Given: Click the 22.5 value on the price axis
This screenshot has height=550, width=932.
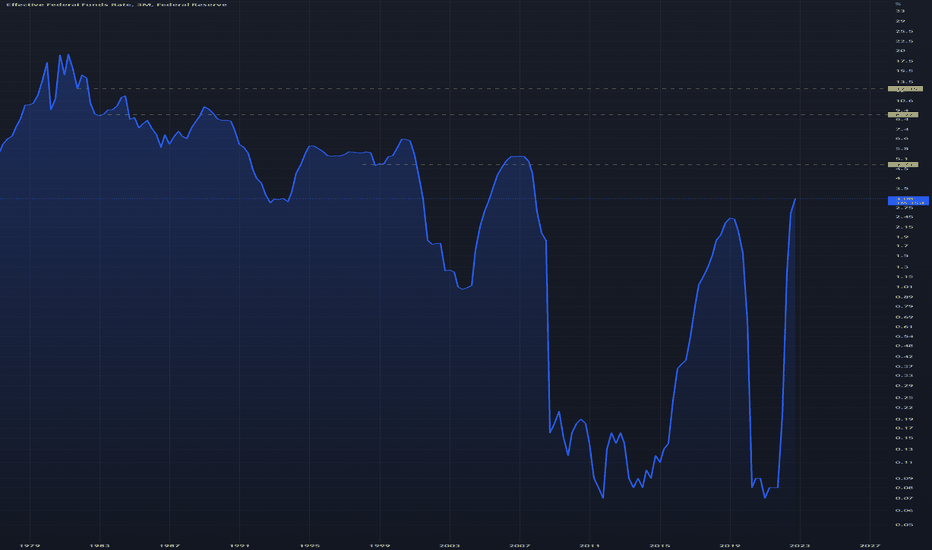Looking at the screenshot, I should point(904,41).
